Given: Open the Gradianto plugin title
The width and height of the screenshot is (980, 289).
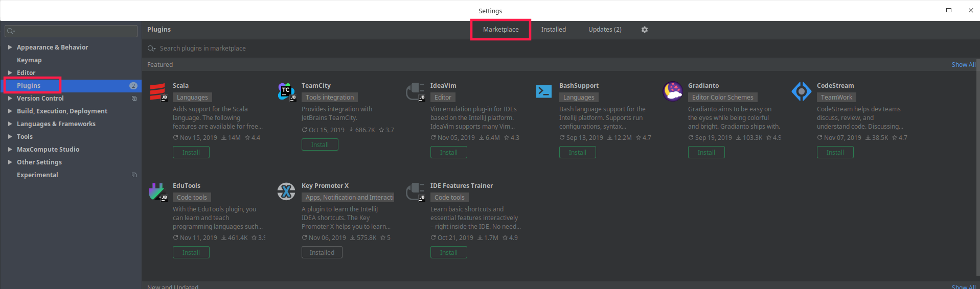Looking at the screenshot, I should coord(703,86).
